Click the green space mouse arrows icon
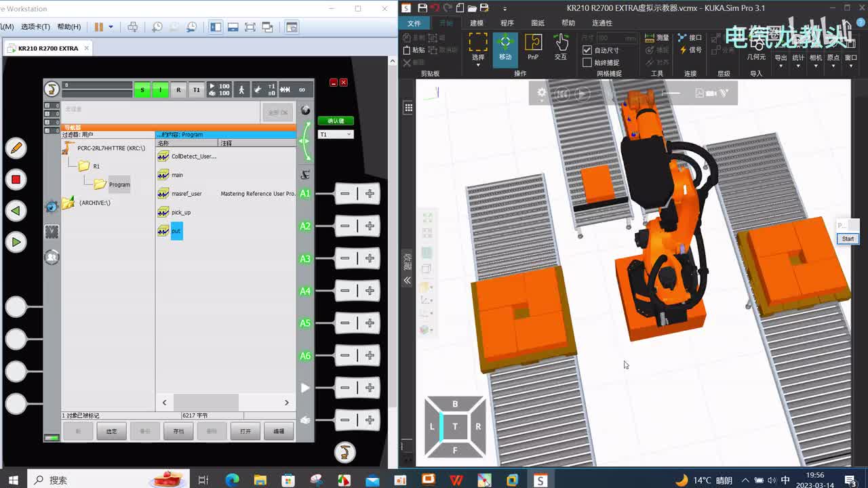 (305, 140)
